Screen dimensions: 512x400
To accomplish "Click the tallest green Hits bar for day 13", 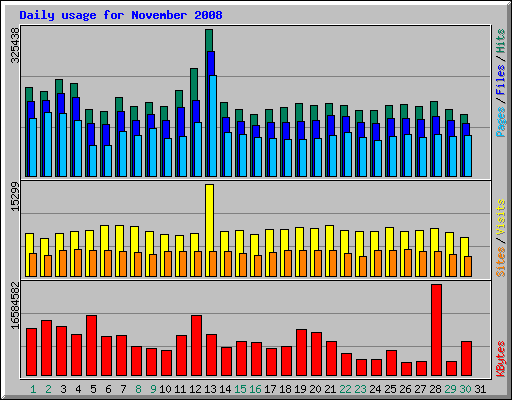I will [209, 40].
